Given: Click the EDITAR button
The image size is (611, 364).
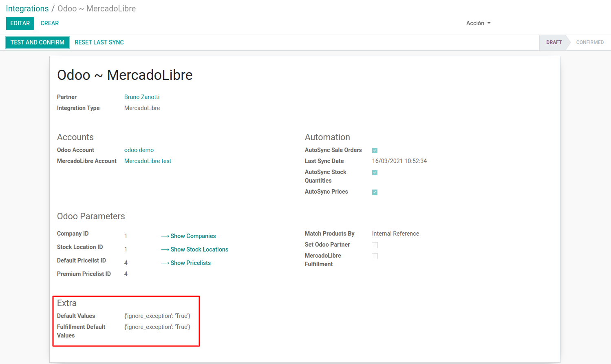Looking at the screenshot, I should coord(20,23).
